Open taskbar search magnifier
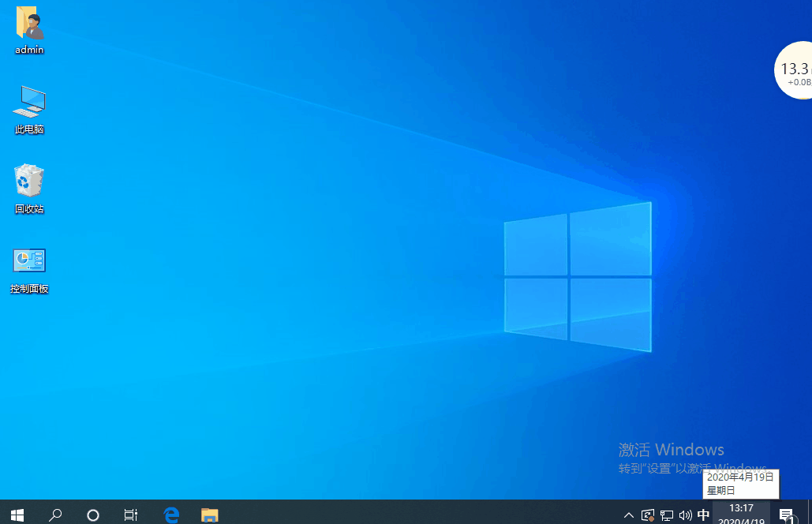Viewport: 812px width, 524px height. [x=55, y=515]
